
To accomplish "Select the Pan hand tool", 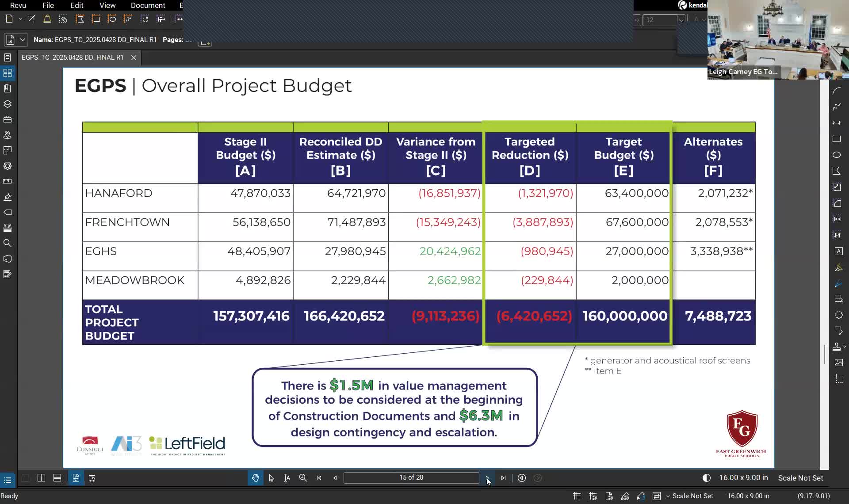I will pos(255,478).
